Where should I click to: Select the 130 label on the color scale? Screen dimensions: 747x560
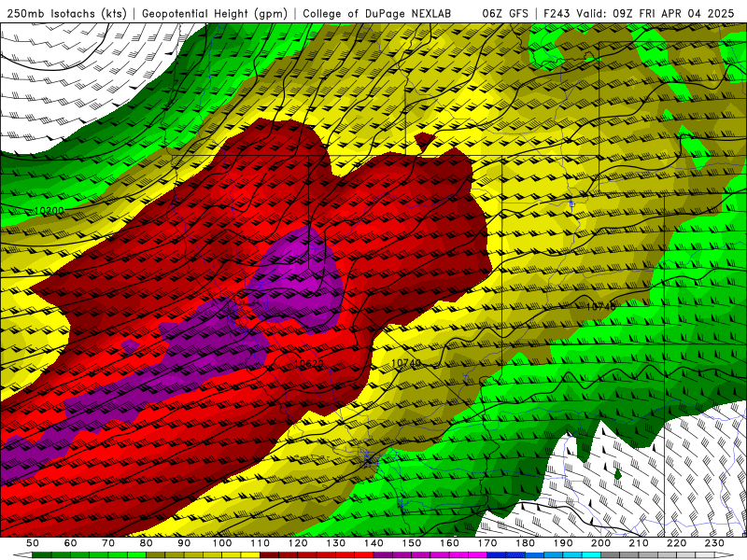[x=336, y=543]
